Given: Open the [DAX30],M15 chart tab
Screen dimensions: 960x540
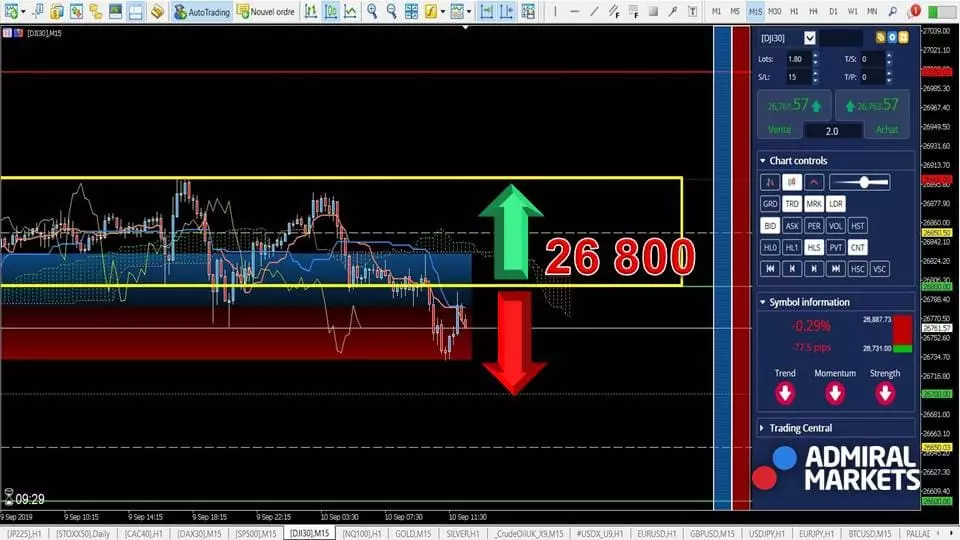Looking at the screenshot, I should 200,534.
